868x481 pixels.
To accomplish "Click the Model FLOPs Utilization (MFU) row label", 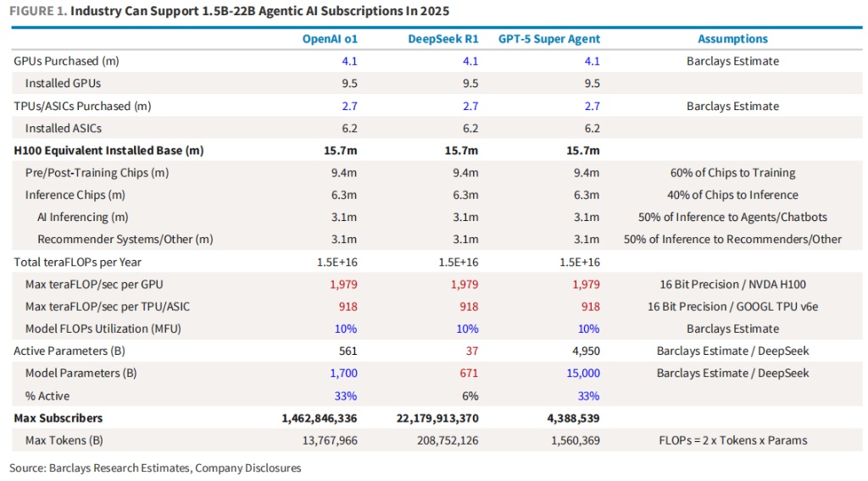I will click(x=103, y=329).
